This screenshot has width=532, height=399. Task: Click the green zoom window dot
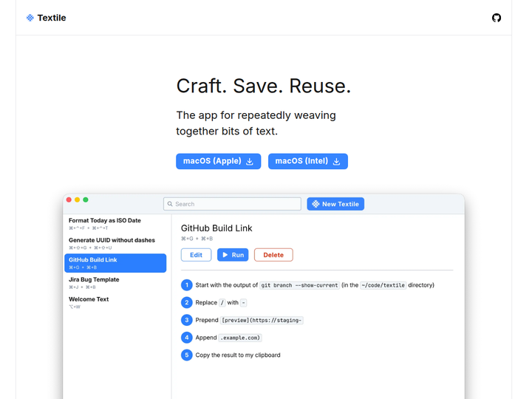tap(86, 199)
